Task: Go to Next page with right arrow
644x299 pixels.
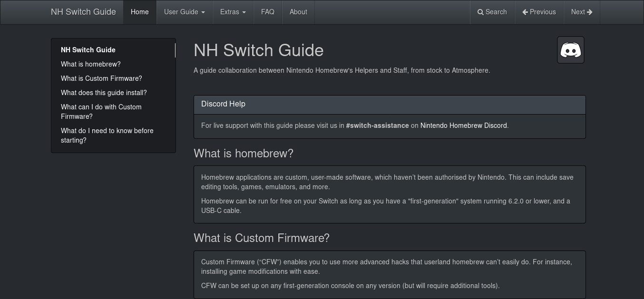Action: pyautogui.click(x=582, y=12)
